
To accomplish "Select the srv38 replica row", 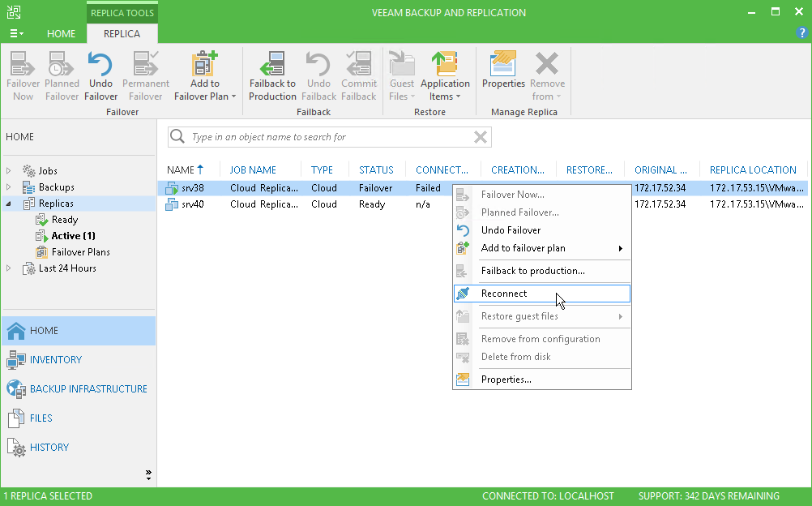I will 483,187.
